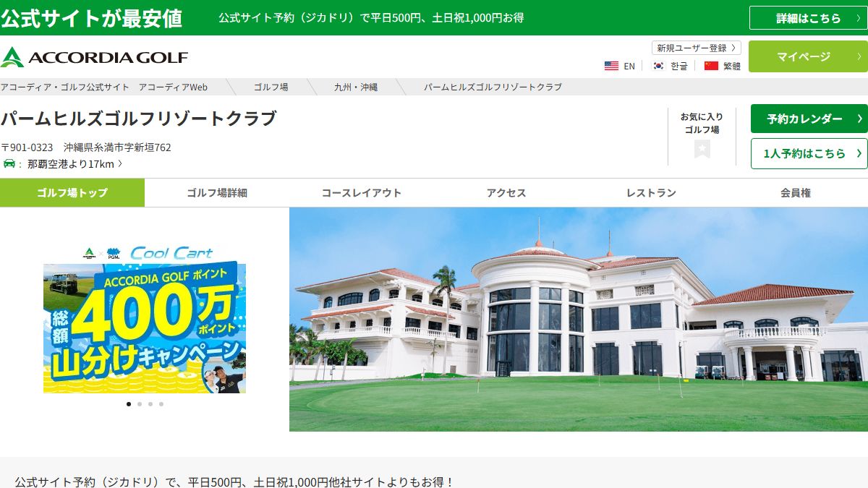
Task: Open 九州・沖縄 breadcrumb link
Action: (x=356, y=87)
